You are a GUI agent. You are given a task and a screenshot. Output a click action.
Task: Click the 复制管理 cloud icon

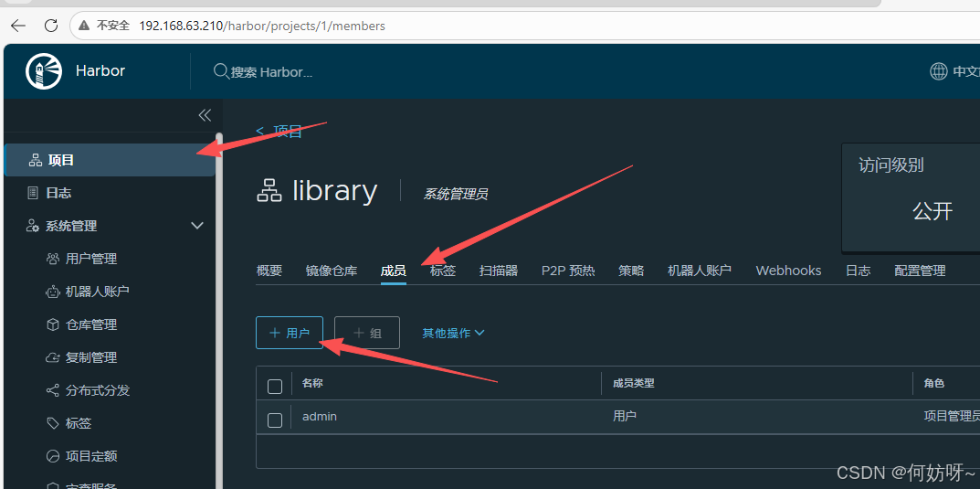click(53, 357)
